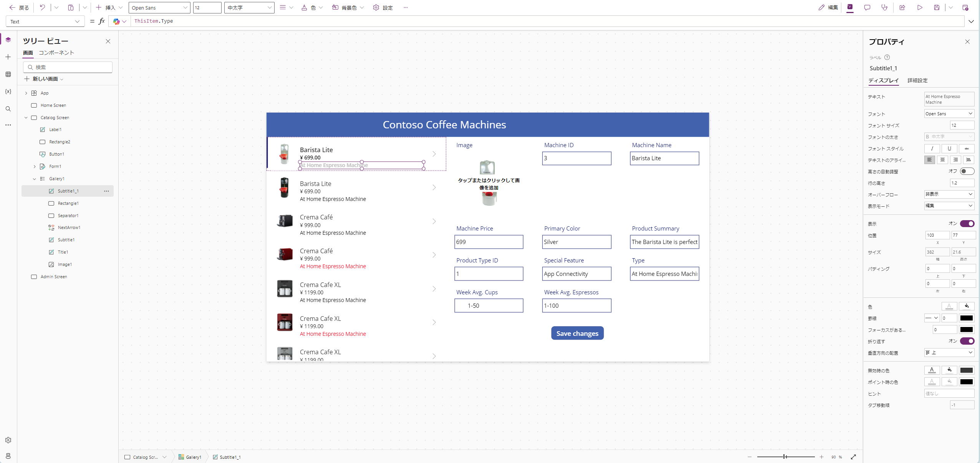This screenshot has height=463, width=980.
Task: Click the zoom out minus icon
Action: [750, 457]
